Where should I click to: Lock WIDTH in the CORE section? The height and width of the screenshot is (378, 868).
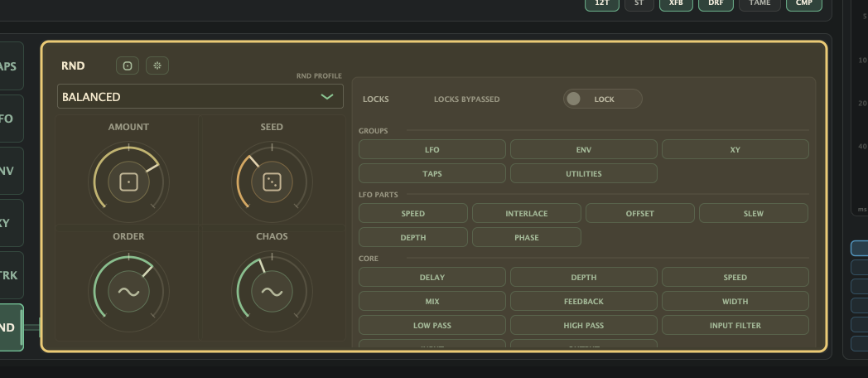coord(735,301)
